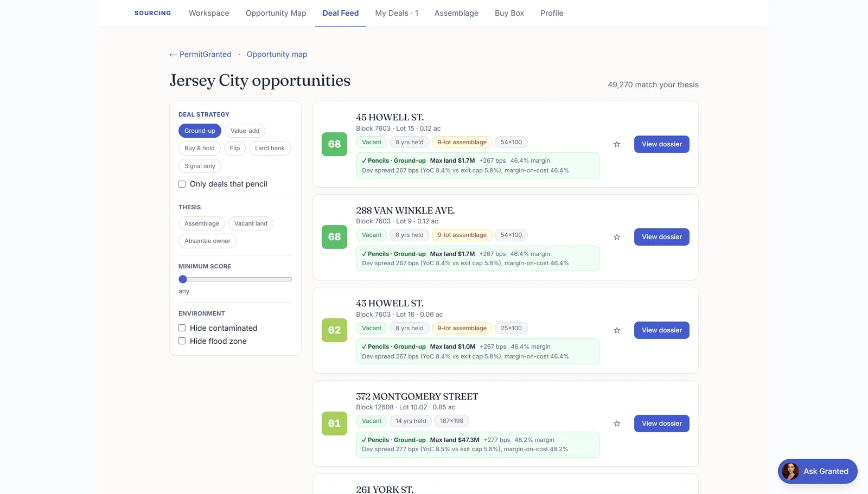Toggle the Ground-up strategy chip

pos(200,131)
